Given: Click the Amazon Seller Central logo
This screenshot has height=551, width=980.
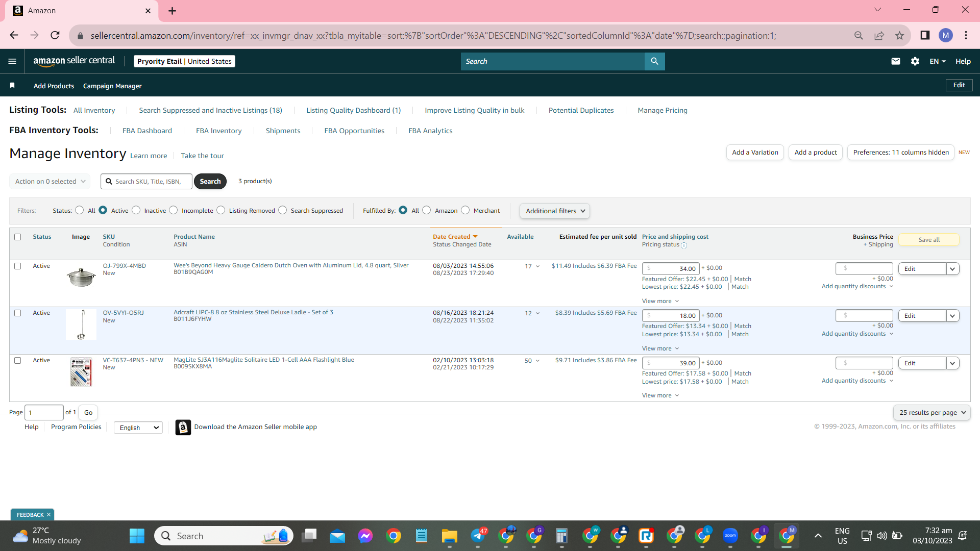Looking at the screenshot, I should pos(74,61).
